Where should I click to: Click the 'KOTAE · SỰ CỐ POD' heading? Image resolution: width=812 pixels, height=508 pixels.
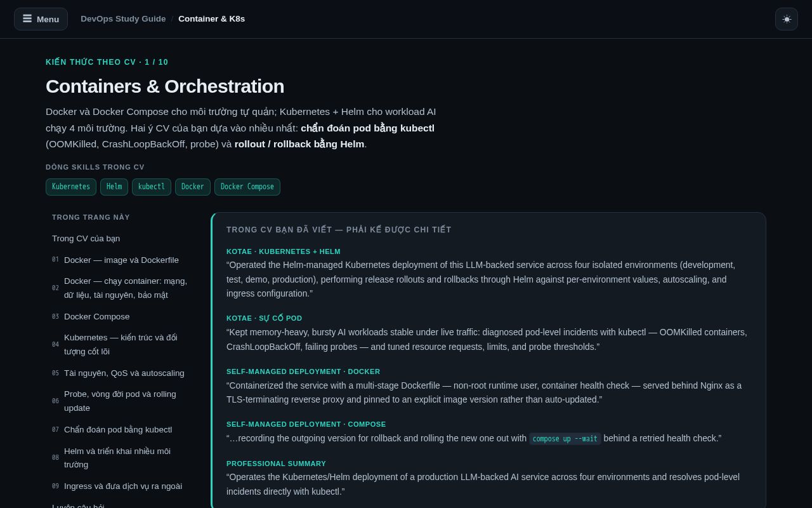265,318
